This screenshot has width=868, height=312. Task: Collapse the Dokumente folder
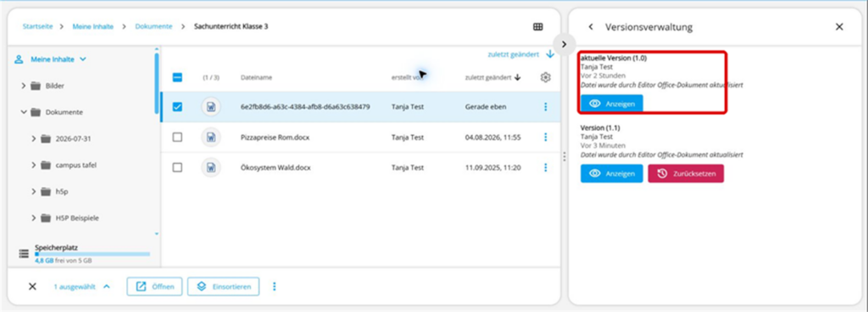24,112
